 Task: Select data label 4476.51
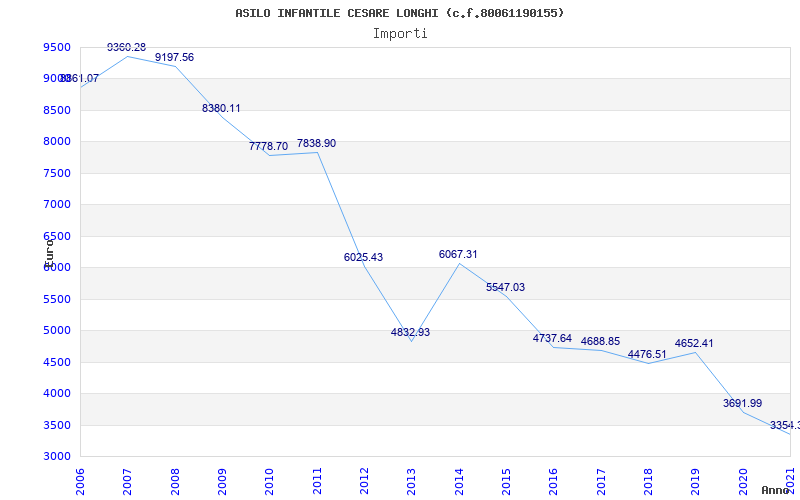(647, 354)
